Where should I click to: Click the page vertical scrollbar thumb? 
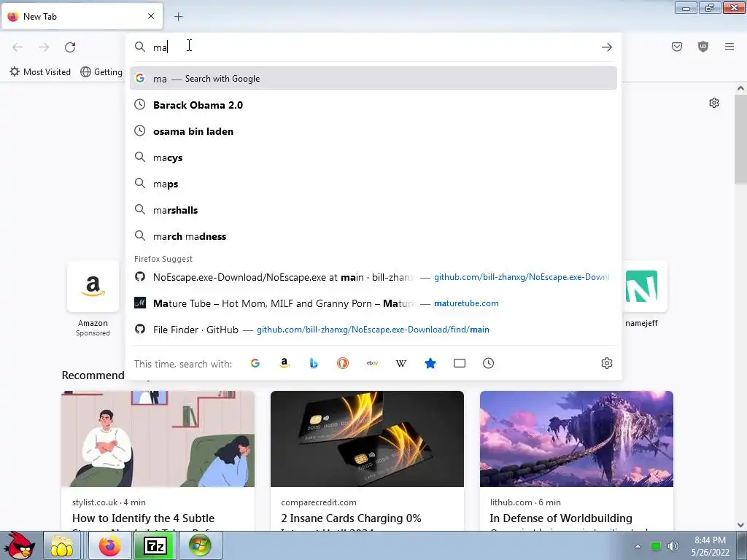point(740,138)
